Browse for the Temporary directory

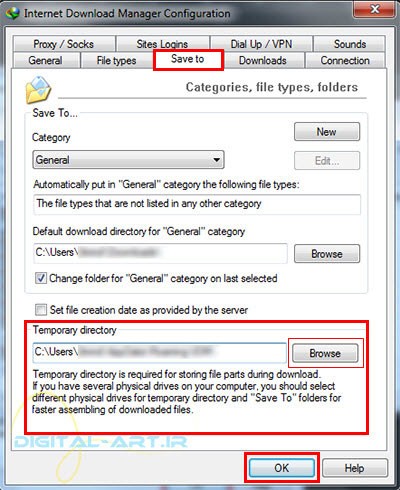point(325,353)
